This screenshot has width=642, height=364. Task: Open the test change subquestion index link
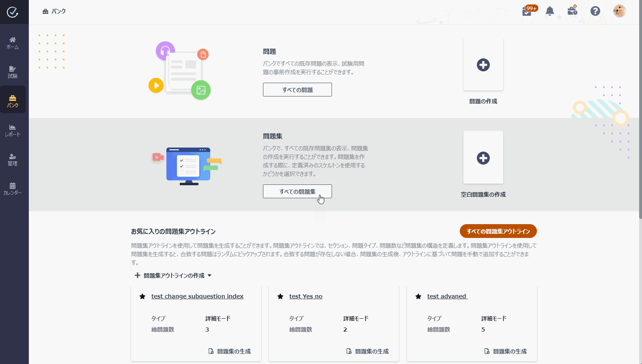click(197, 296)
